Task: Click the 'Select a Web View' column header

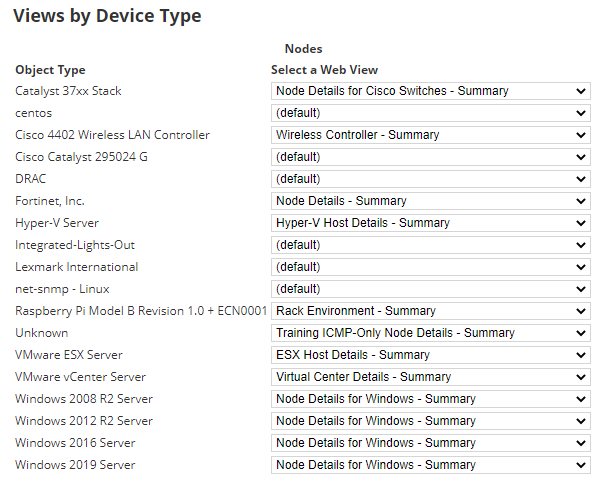Action: pyautogui.click(x=324, y=70)
